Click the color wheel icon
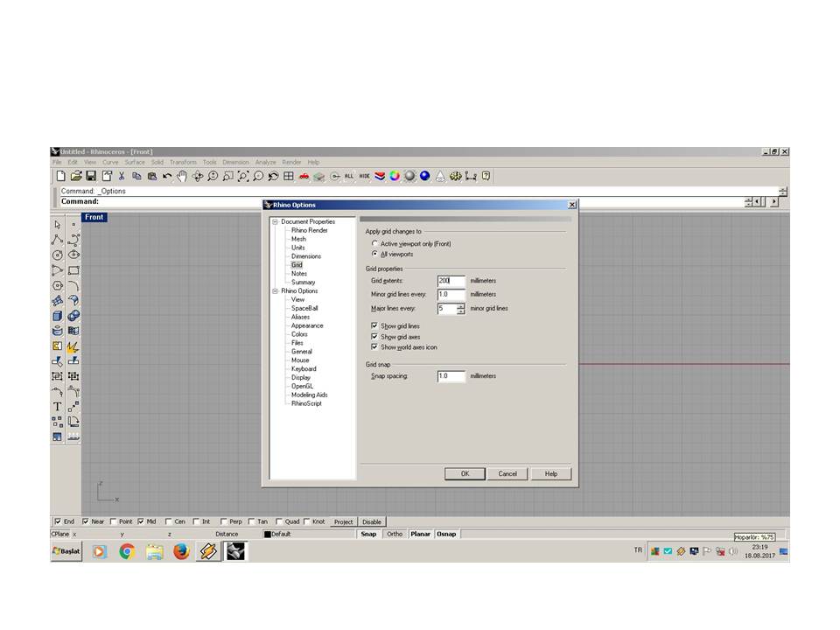 click(395, 176)
